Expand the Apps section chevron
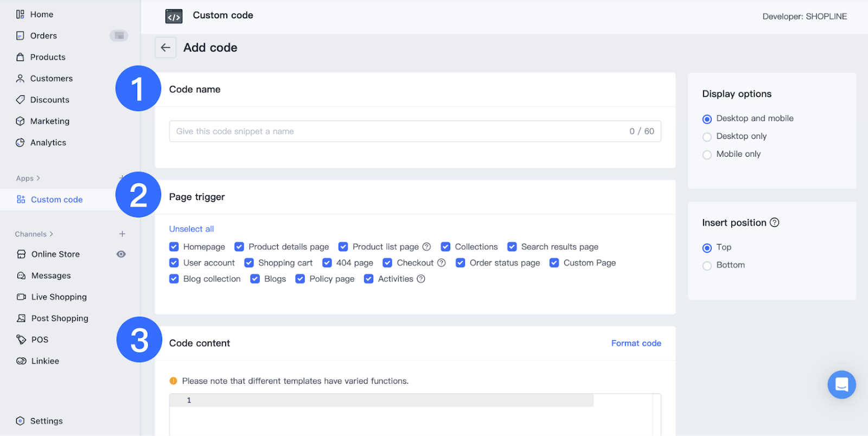Viewport: 868px width, 436px height. coord(38,178)
